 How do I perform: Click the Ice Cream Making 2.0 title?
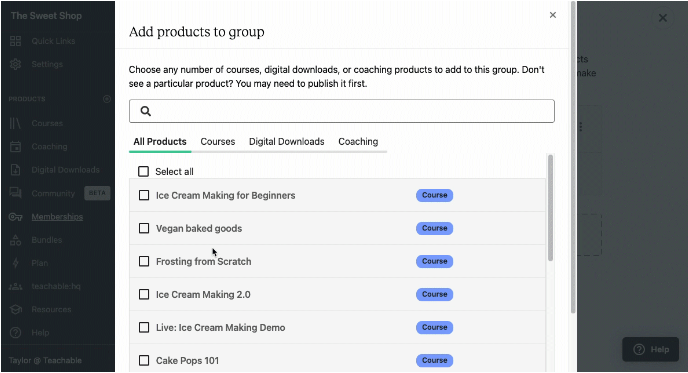click(x=203, y=294)
